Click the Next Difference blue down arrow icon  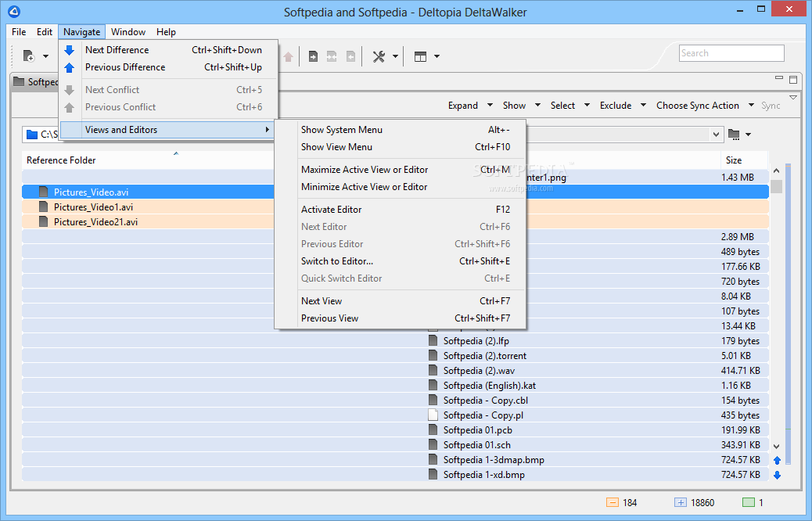pyautogui.click(x=70, y=50)
